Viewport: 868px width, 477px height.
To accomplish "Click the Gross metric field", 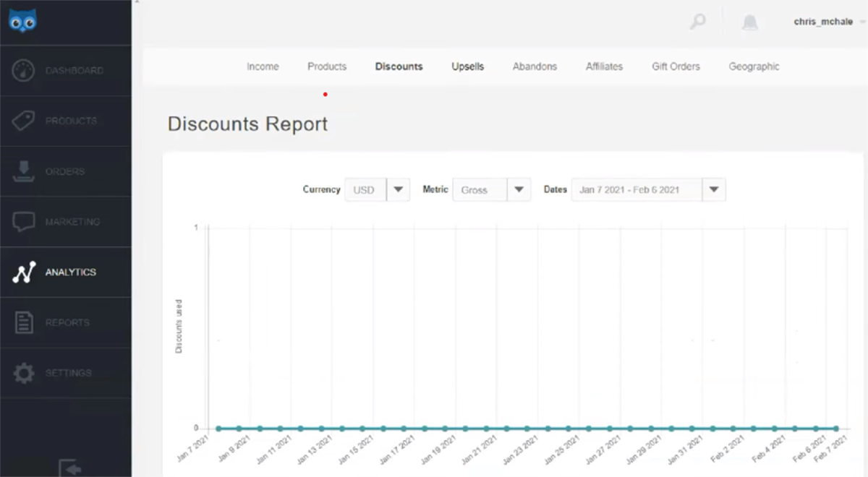I will (480, 190).
